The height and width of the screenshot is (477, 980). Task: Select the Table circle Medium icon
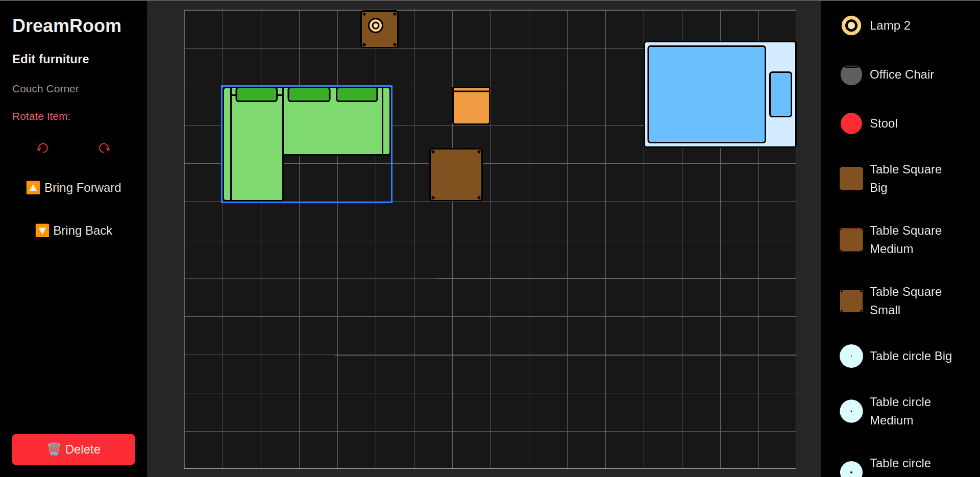coord(850,411)
